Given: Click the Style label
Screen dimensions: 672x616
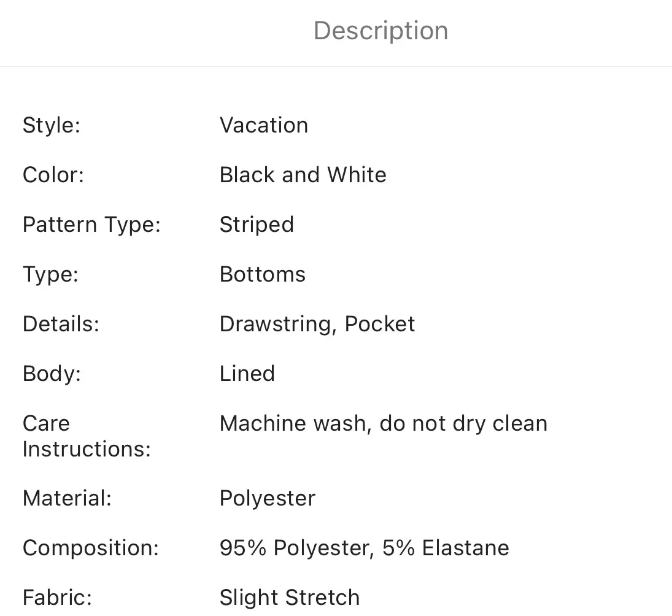Looking at the screenshot, I should (52, 125).
